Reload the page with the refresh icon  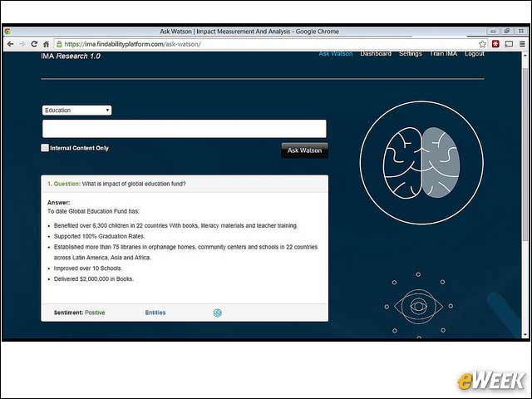[x=34, y=44]
